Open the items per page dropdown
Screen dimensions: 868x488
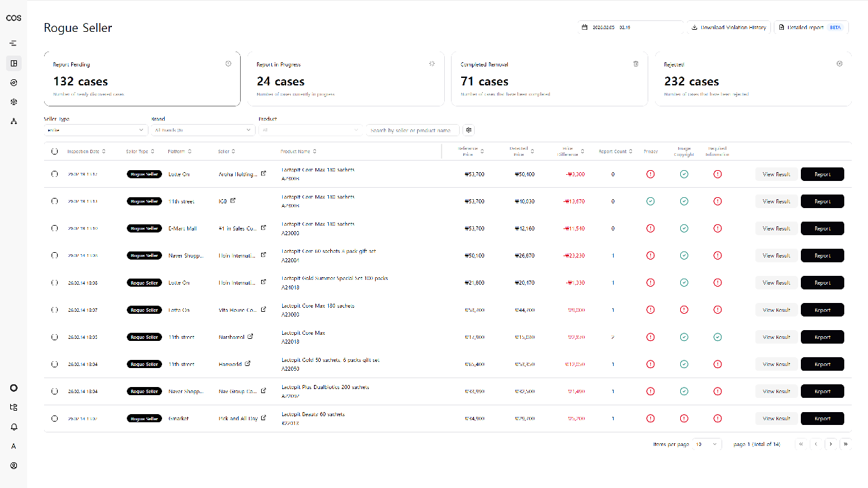[x=707, y=444]
